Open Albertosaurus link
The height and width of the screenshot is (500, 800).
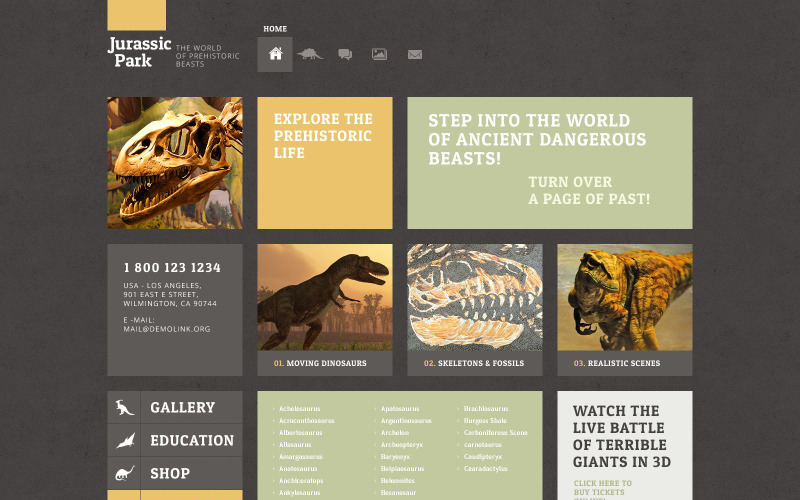coord(301,433)
